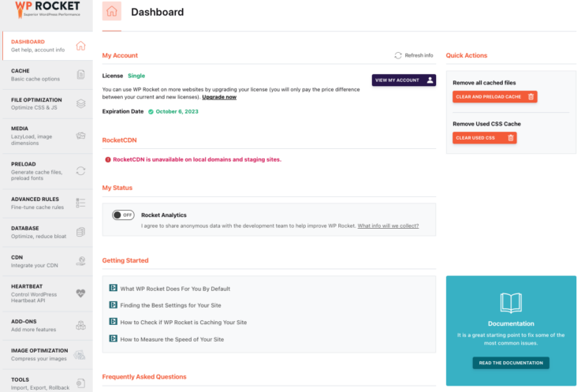Click the Upgrade now link
The height and width of the screenshot is (392, 585).
[x=219, y=97]
